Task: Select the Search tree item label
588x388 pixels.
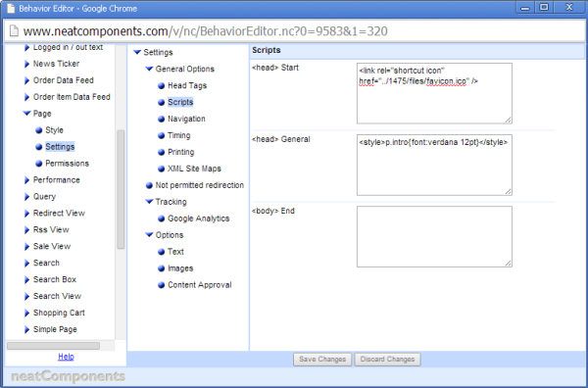Action: pos(46,263)
